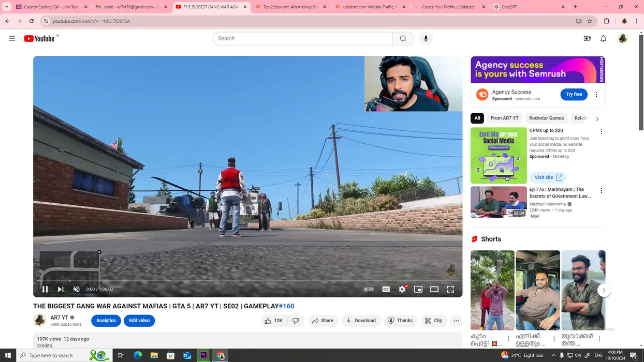Open File Explorer from taskbar
Image resolution: width=644 pixels, height=362 pixels.
pos(154,355)
